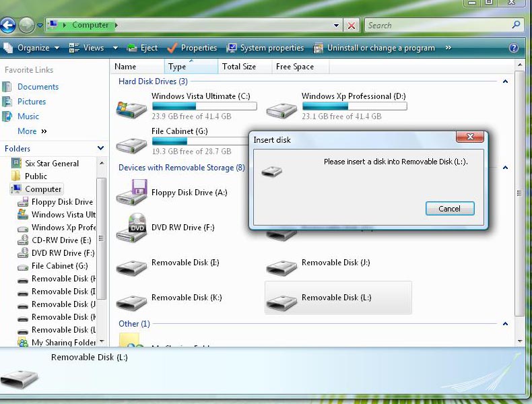The height and width of the screenshot is (404, 532).
Task: Close the Insert disk dialog
Action: (470, 137)
